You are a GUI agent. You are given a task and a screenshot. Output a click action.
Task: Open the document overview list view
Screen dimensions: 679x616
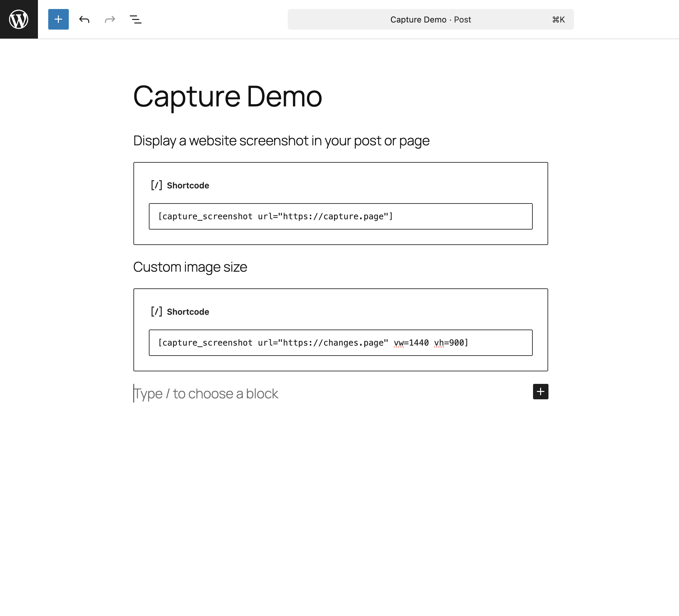pyautogui.click(x=135, y=19)
